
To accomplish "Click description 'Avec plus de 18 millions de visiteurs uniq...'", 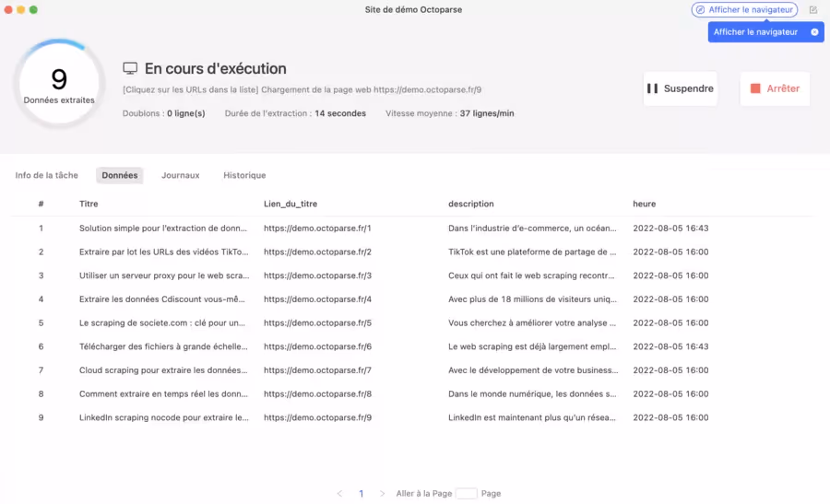I will [532, 299].
